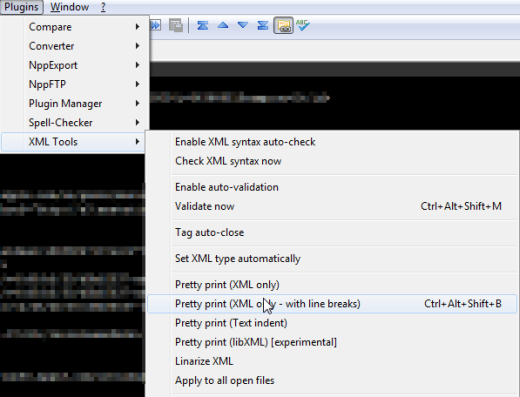Select Pretty print with line breaks entry
Screen dimensions: 520x397
332,304
